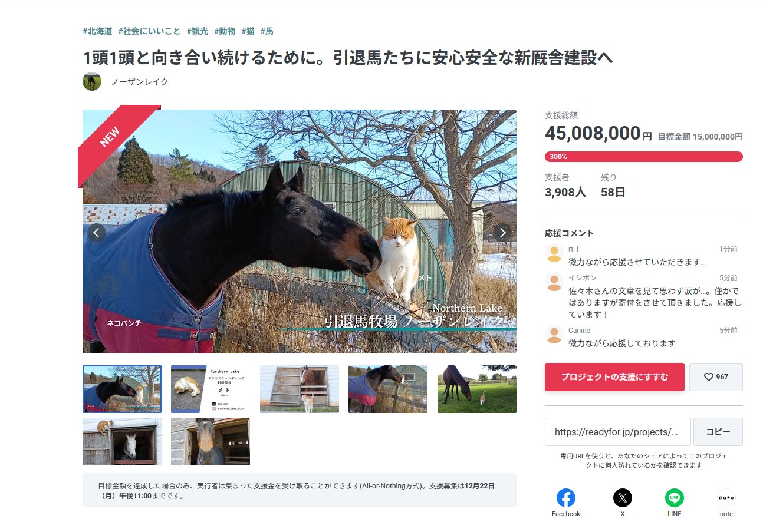Select the project URL text field
The width and height of the screenshot is (763, 532).
(617, 432)
